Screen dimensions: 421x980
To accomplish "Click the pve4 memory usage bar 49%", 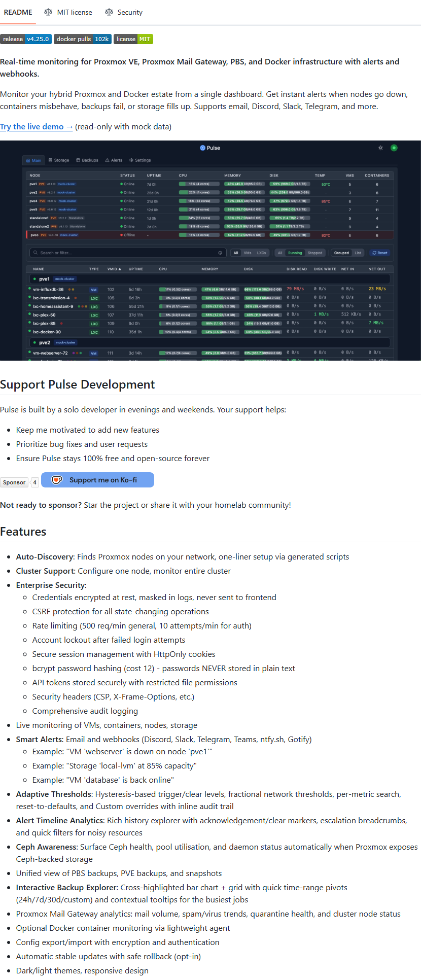I will point(244,201).
